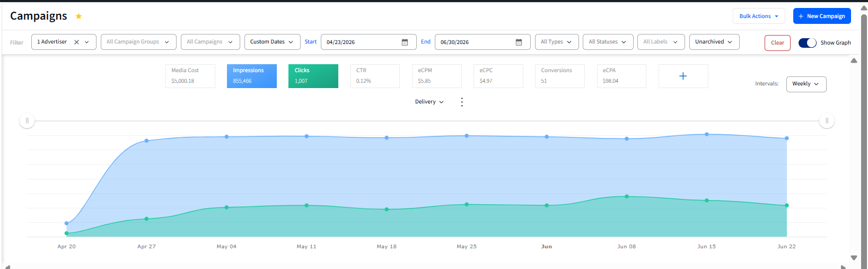Open the All Labels dropdown
Viewport: 868px width, 269px height.
661,42
